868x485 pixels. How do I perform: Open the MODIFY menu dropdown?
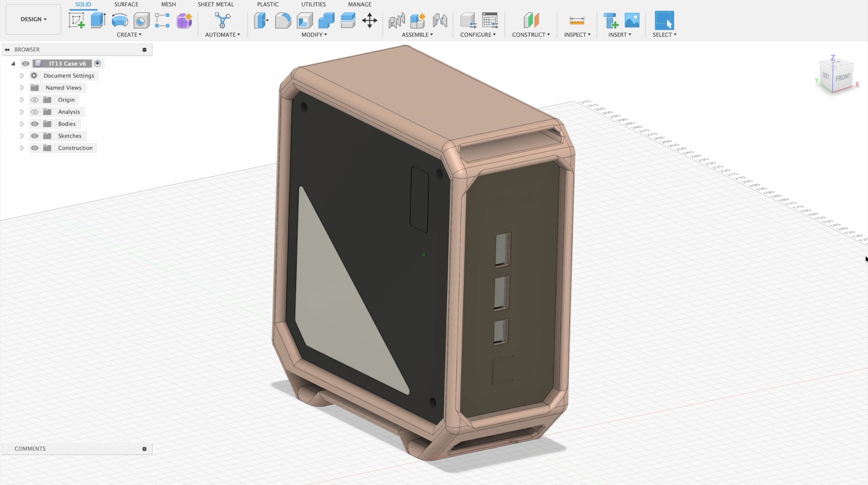pos(314,35)
